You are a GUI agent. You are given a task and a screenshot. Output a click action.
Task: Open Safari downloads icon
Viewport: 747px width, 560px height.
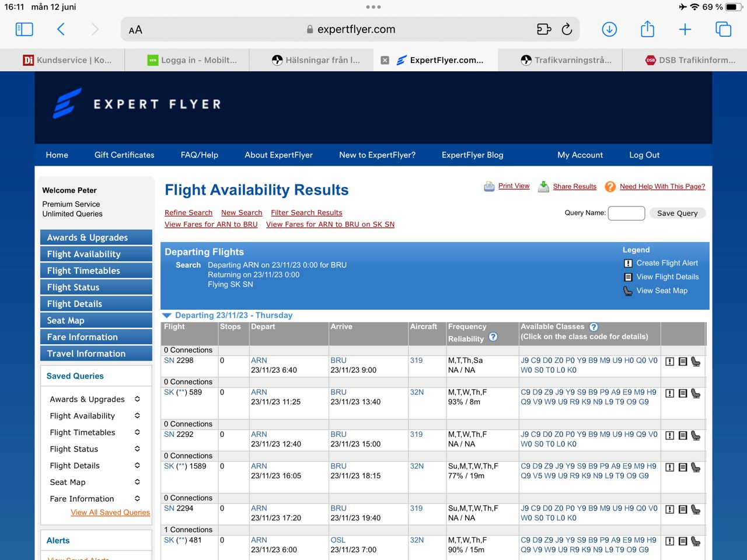tap(609, 29)
